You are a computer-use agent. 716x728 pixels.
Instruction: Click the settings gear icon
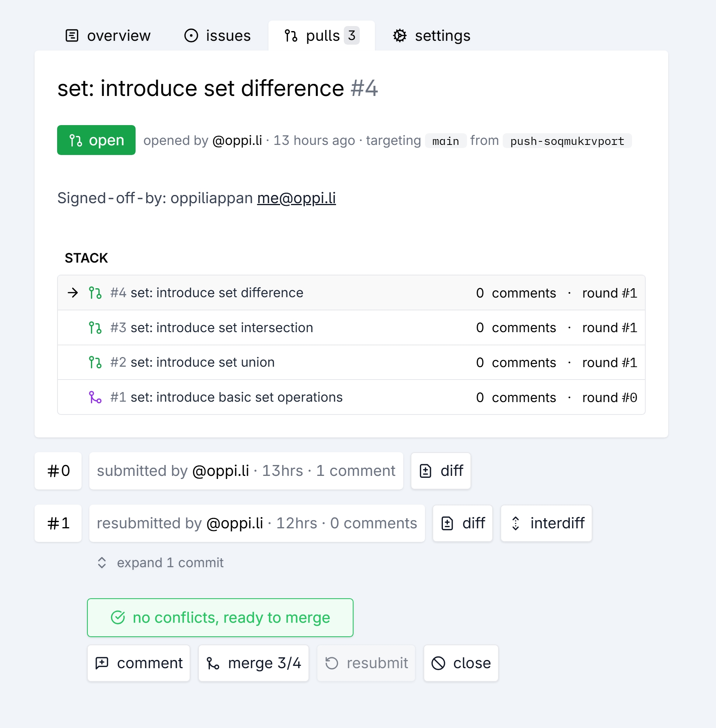point(400,36)
